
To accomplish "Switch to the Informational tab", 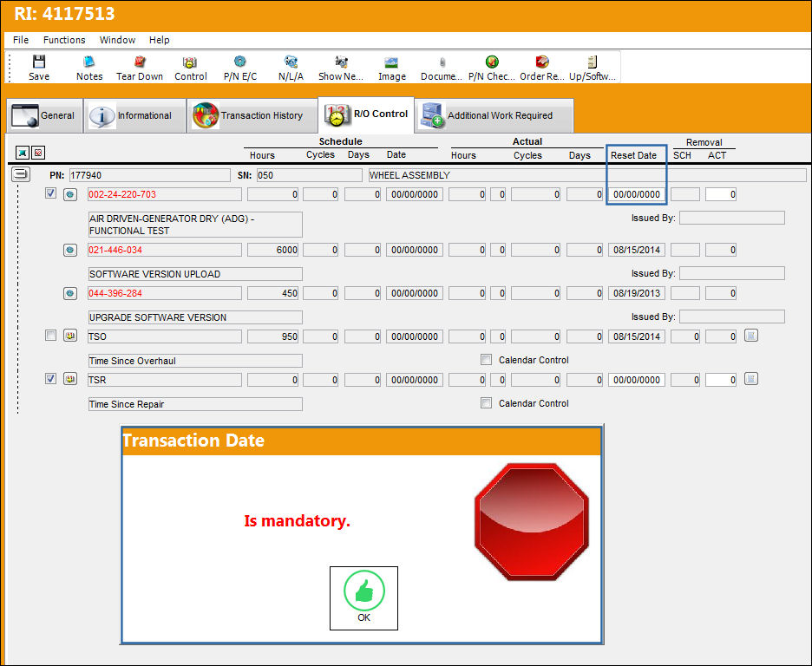I will [135, 115].
